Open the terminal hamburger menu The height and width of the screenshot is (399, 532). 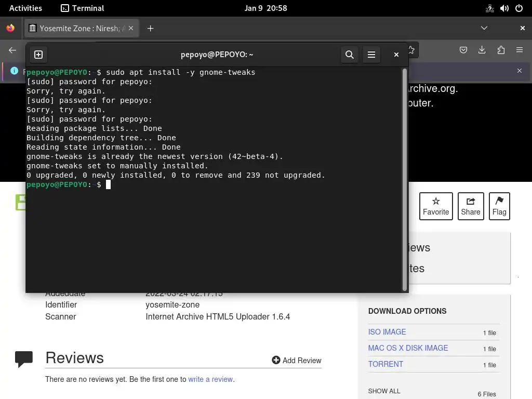click(371, 55)
